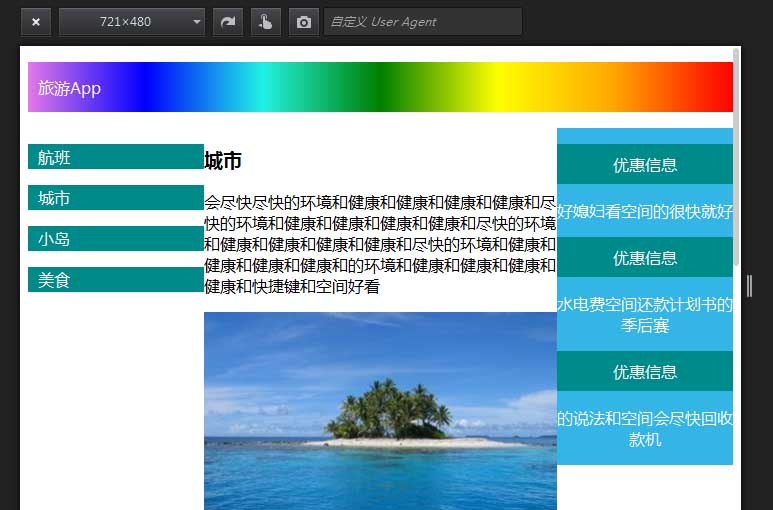
Task: Select the 城市 menu item
Action: pos(116,198)
